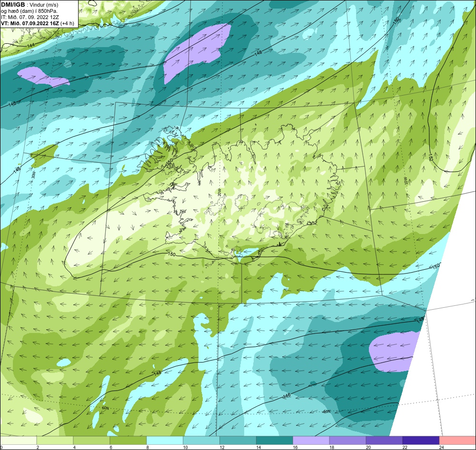Click the '152' contour label east of Iceland

[431, 157]
